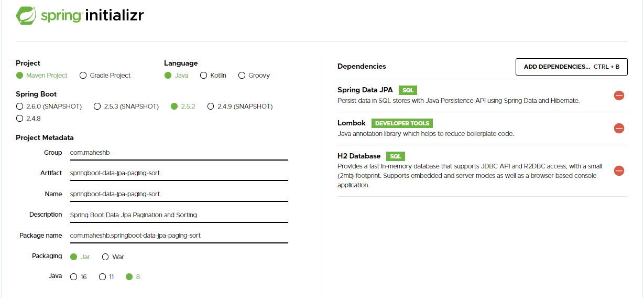
Task: Click into the Artifact text field
Action: click(x=179, y=173)
